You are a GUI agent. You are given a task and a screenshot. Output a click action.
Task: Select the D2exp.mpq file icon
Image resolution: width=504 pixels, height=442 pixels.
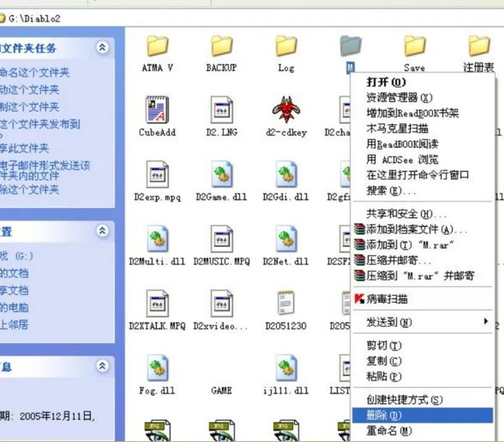(x=157, y=174)
